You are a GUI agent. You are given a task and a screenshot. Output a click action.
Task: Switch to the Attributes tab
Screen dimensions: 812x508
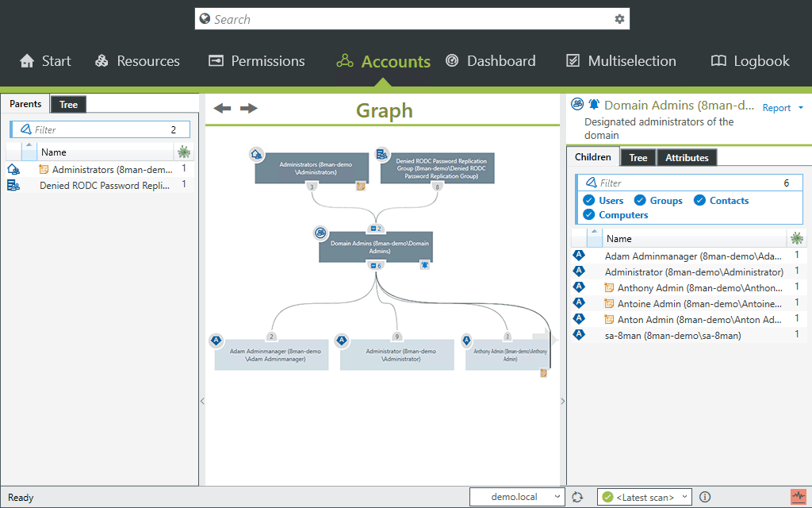687,158
